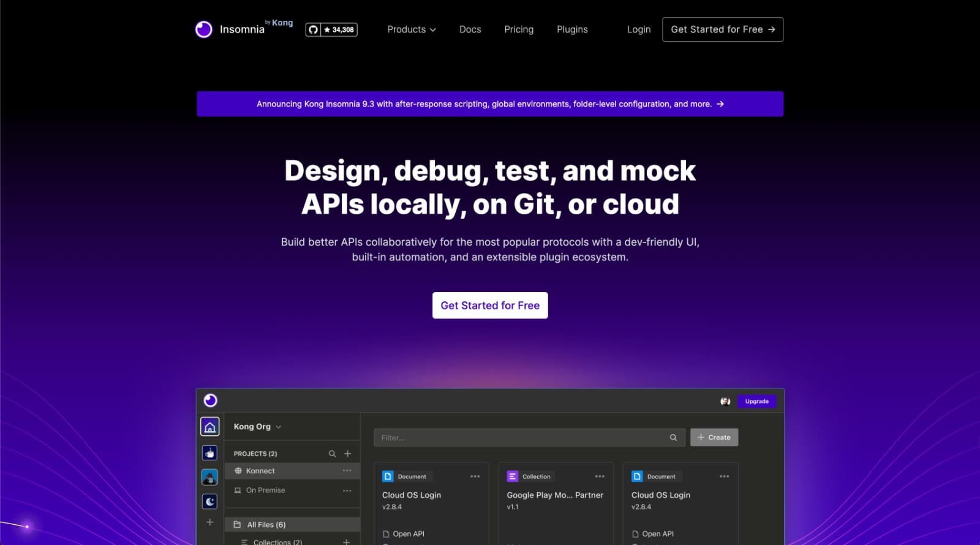Open the three-dot menu for Konnect project
The height and width of the screenshot is (545, 980).
pos(347,471)
